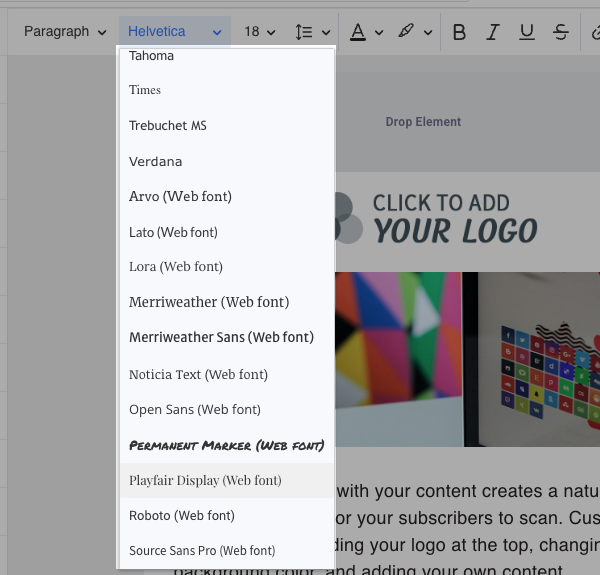The height and width of the screenshot is (575, 600).
Task: Collapse the Helvetica font dropdown
Action: pos(175,32)
